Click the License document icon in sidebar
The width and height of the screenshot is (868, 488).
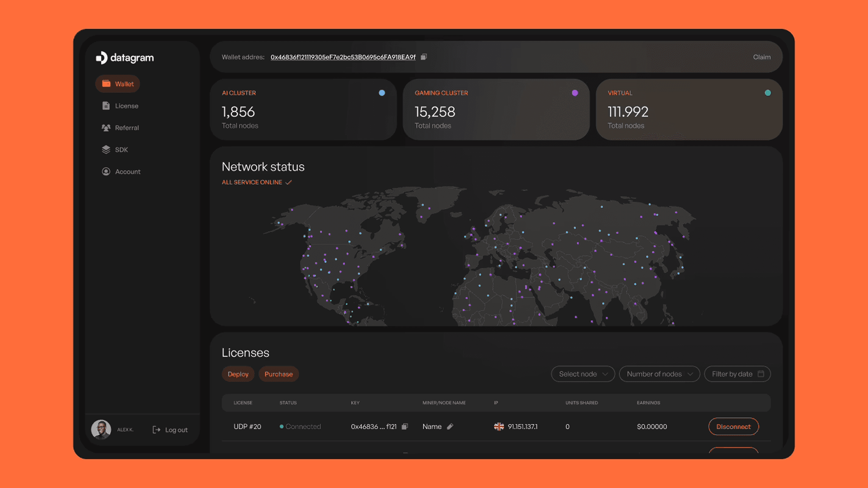(106, 106)
